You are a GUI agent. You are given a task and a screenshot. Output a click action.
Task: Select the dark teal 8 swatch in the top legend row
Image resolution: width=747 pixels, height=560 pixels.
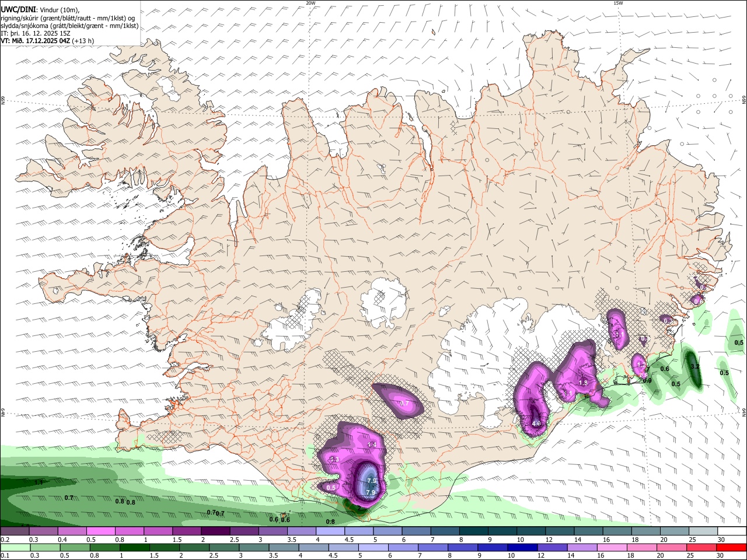(474, 531)
